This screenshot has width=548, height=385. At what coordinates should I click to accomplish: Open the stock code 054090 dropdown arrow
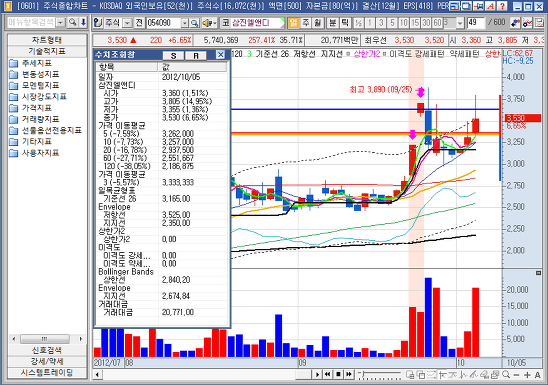pyautogui.click(x=185, y=23)
